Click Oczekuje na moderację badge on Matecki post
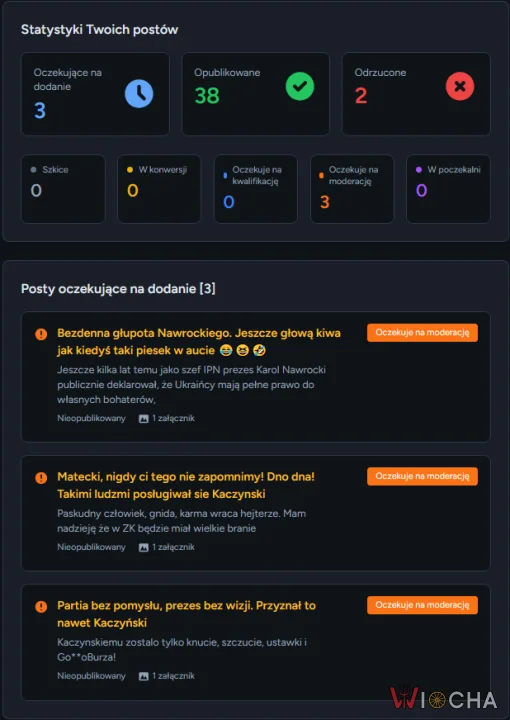This screenshot has height=720, width=510. 422,476
